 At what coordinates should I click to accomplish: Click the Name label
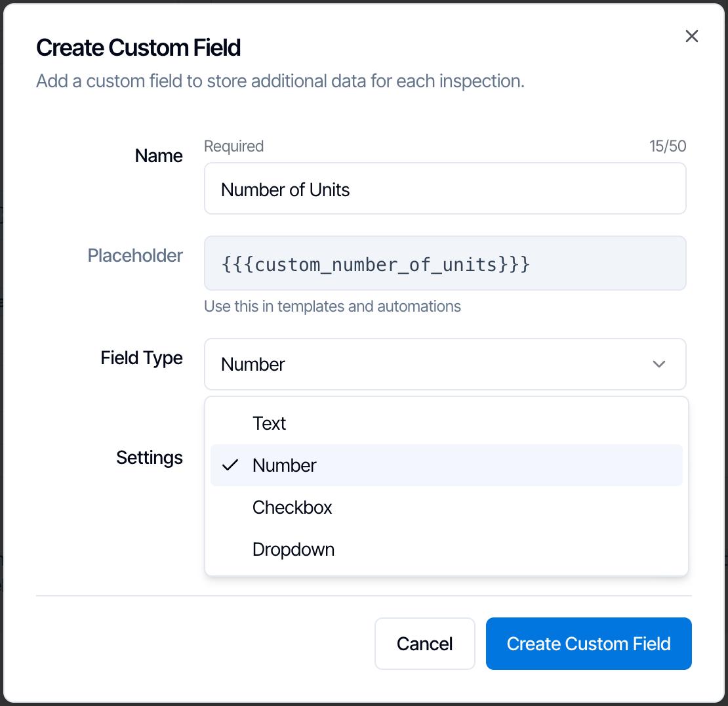tap(158, 156)
